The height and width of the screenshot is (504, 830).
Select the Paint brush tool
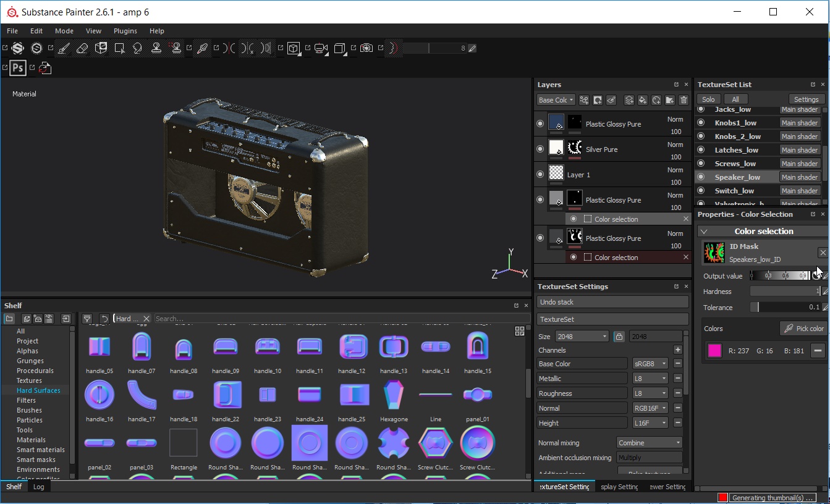(64, 48)
